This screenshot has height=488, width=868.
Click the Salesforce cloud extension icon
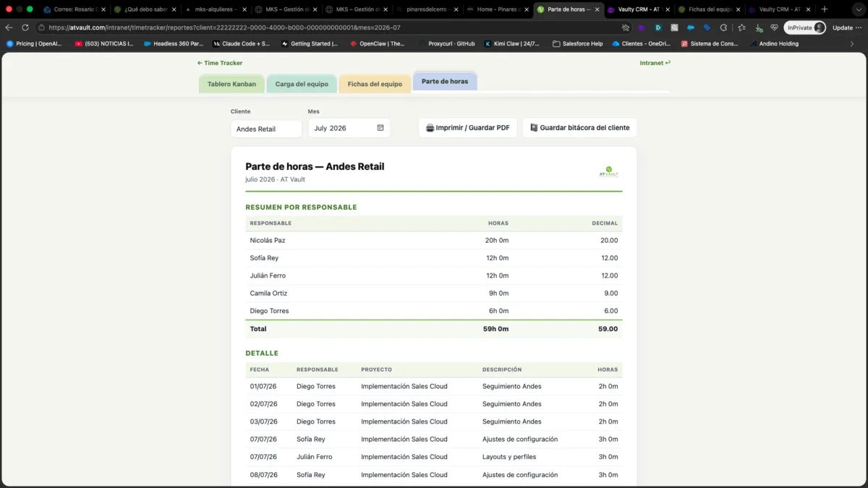(691, 27)
